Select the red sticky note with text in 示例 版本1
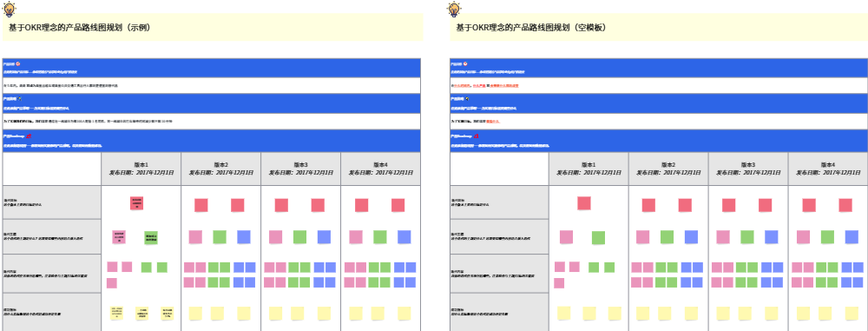Viewport: 868px width, 331px height. point(137,203)
